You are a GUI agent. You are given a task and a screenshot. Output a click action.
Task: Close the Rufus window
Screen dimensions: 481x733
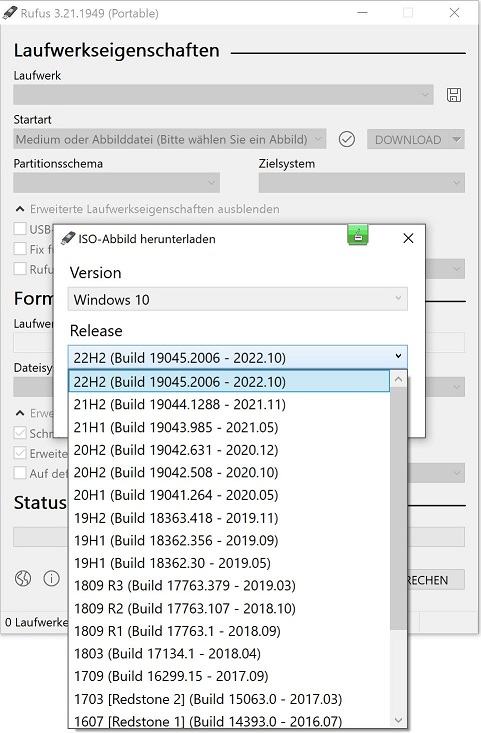(x=454, y=13)
